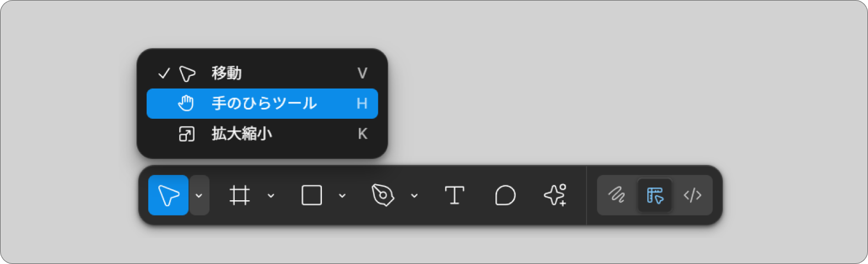Select the Pen tool

pyautogui.click(x=383, y=195)
